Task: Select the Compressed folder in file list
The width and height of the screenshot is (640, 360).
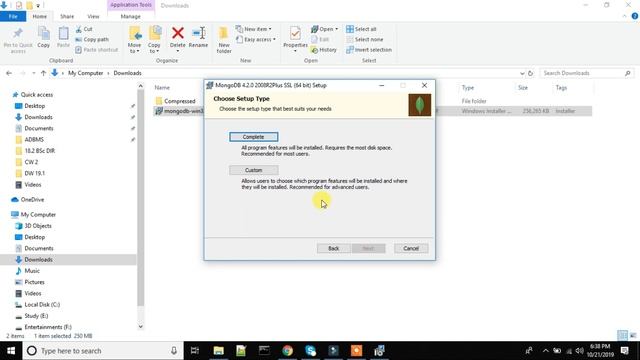Action: point(180,101)
